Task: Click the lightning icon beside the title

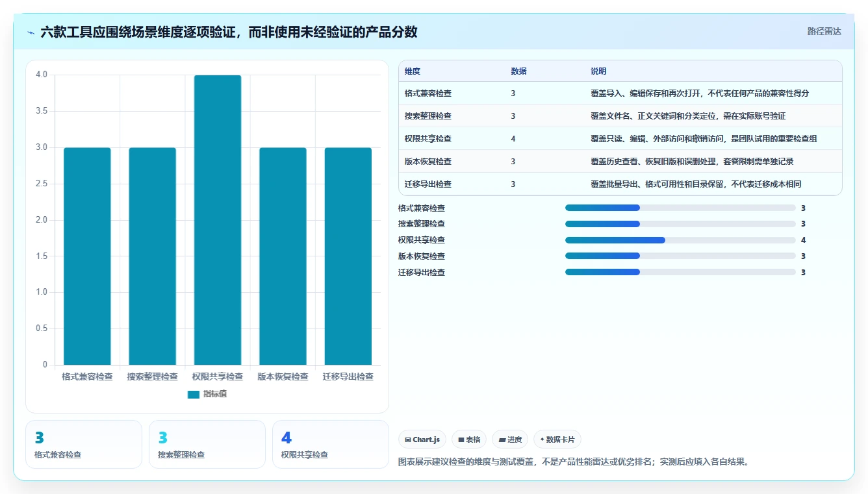Action: point(31,32)
